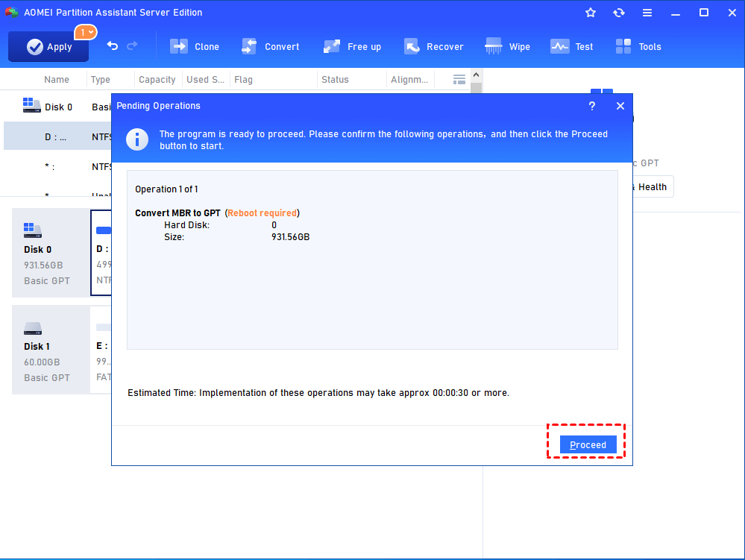The height and width of the screenshot is (560, 745).
Task: Redo the operation
Action: coord(133,46)
